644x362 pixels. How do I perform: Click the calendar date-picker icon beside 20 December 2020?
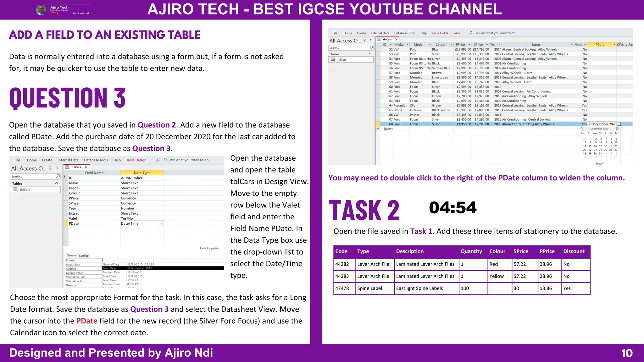click(619, 124)
